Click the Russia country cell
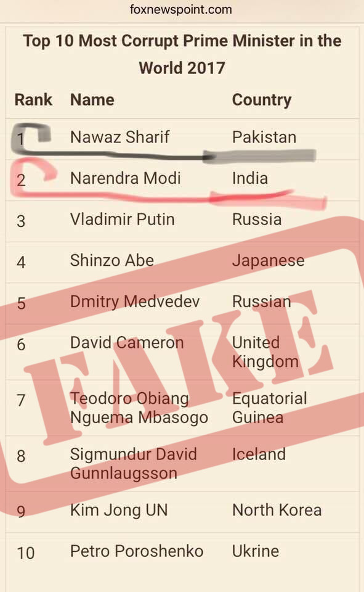The image size is (364, 592). pos(257,220)
